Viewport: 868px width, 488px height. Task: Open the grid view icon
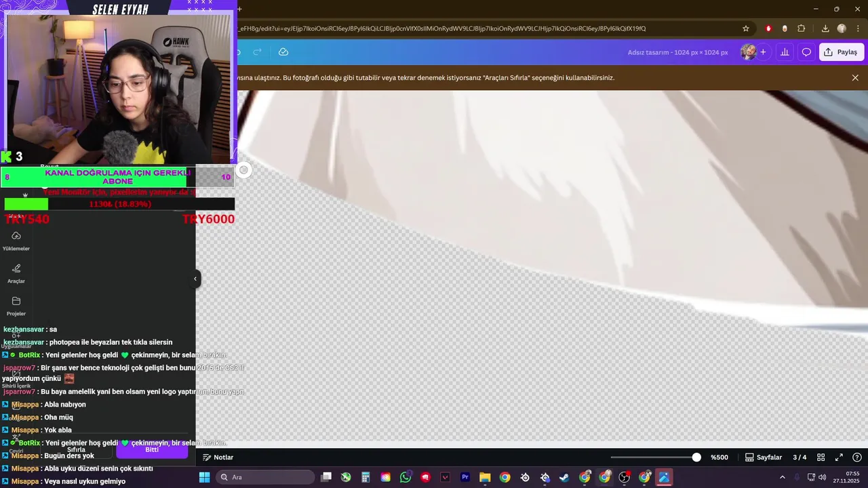click(x=821, y=457)
